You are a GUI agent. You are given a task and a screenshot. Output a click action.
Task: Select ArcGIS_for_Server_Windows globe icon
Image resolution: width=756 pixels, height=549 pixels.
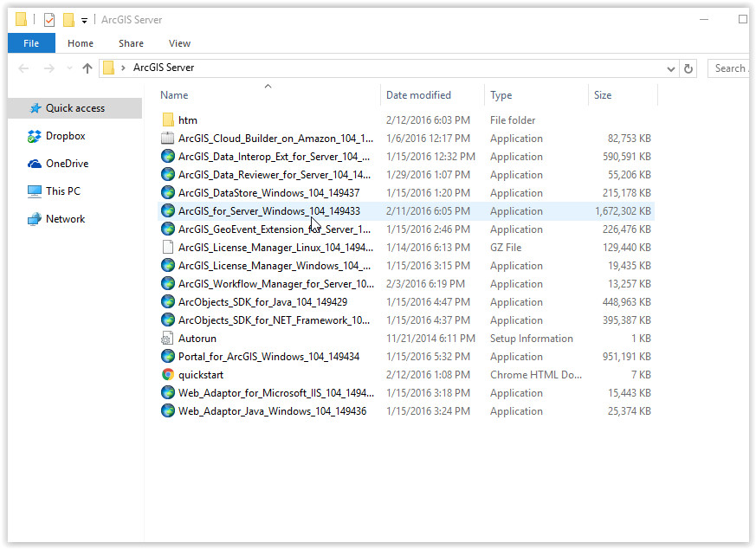pyautogui.click(x=168, y=210)
